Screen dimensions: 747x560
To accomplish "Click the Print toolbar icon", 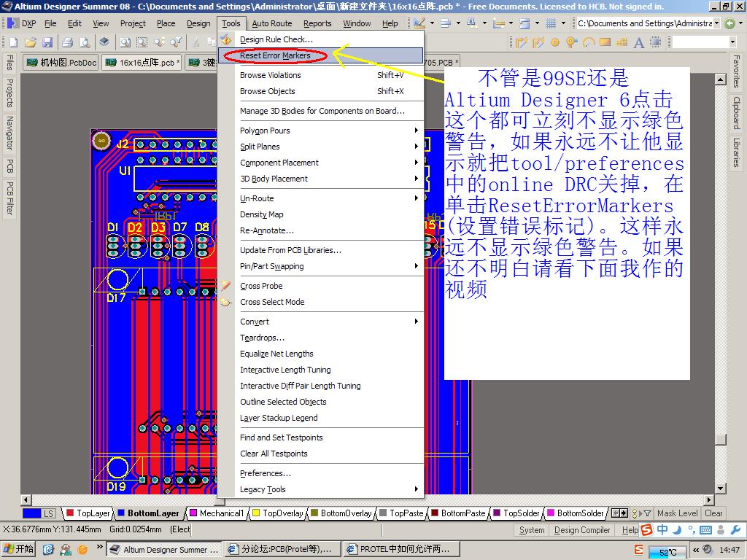I will tap(67, 42).
